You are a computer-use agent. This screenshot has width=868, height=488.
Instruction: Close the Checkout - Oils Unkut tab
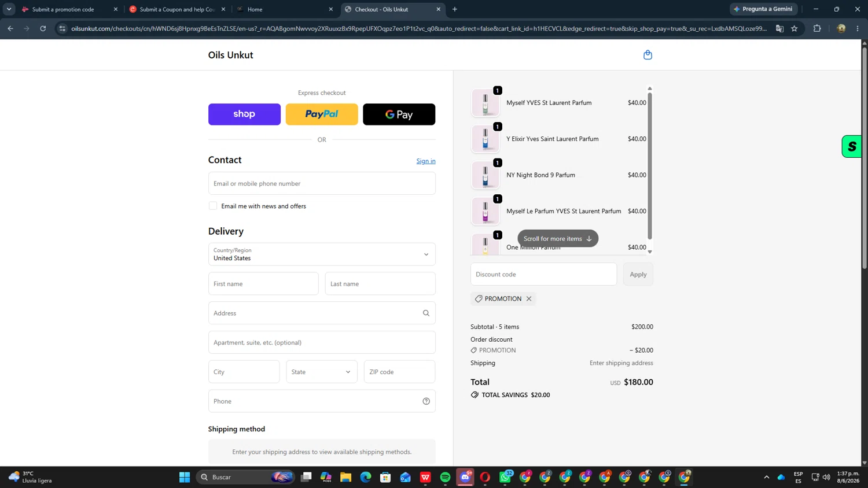[x=439, y=9]
